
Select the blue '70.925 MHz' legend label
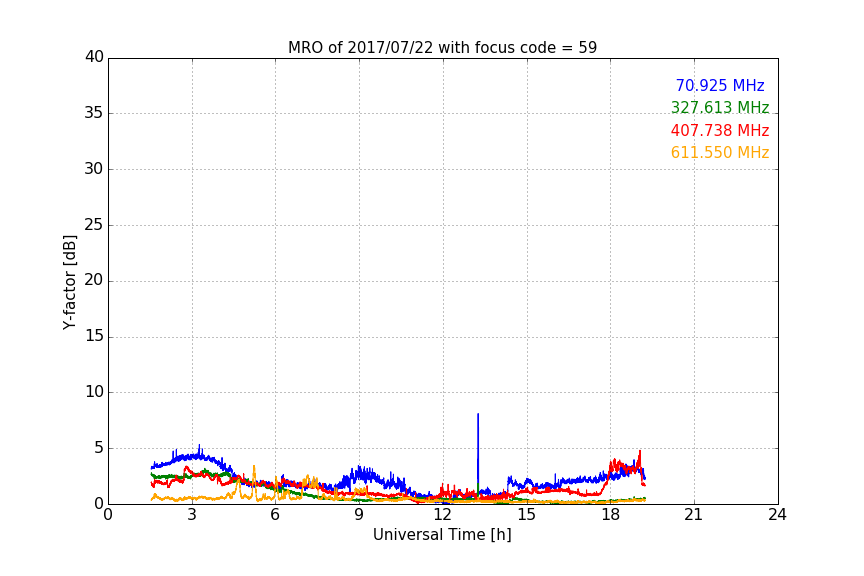tap(720, 85)
